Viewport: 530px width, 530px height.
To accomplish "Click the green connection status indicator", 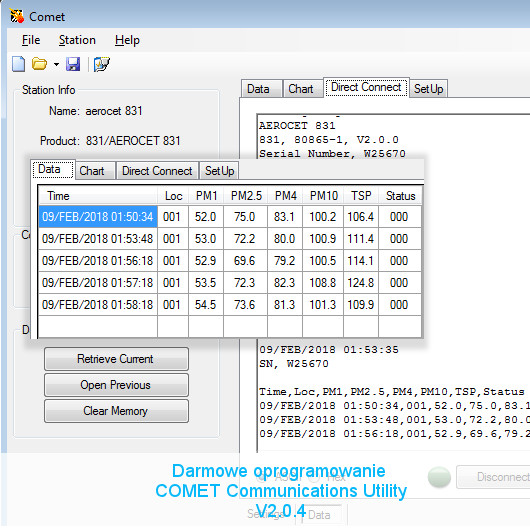I will (439, 477).
